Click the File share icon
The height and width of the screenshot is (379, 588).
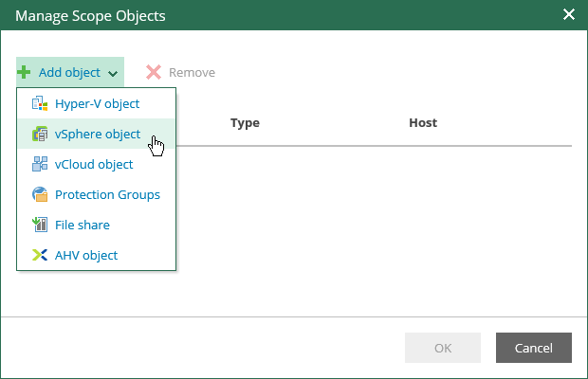coord(40,225)
